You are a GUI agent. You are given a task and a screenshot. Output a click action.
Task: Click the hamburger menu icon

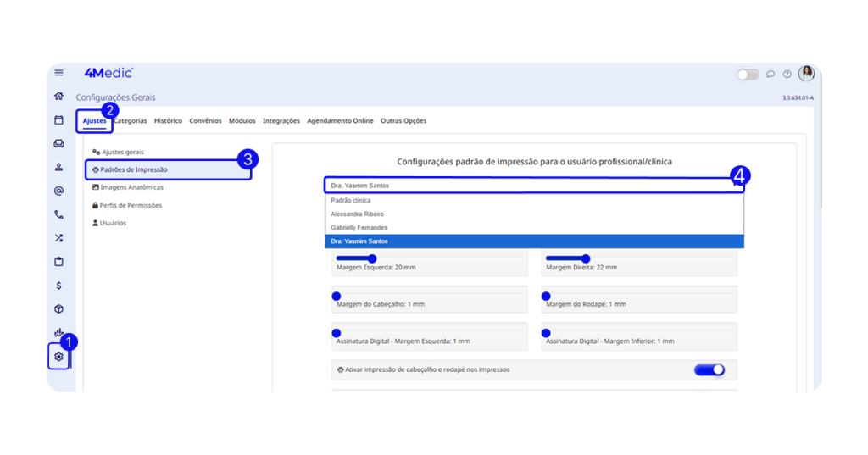coord(58,73)
